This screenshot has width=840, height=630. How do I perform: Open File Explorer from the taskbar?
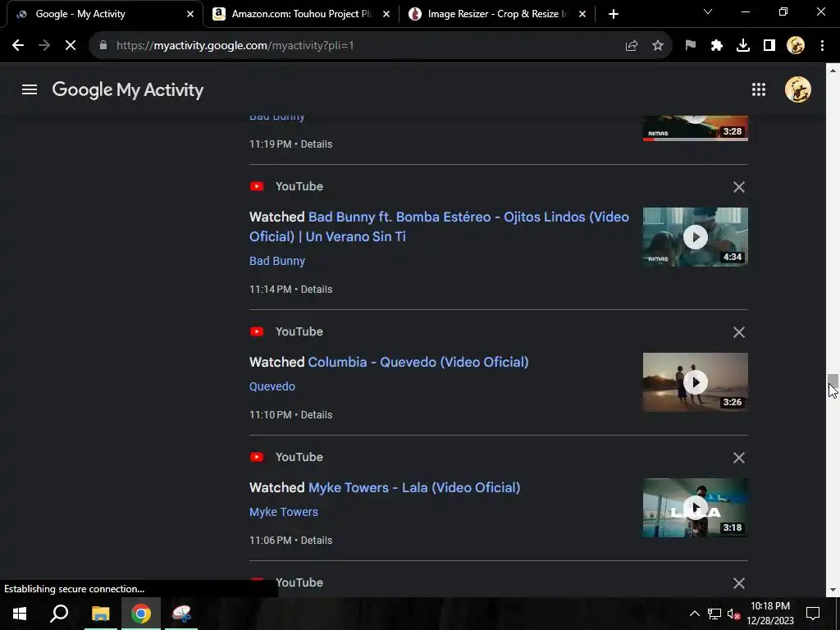coord(100,614)
